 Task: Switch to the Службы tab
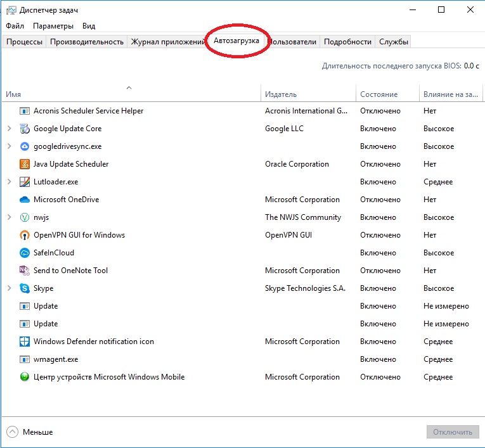pos(393,42)
